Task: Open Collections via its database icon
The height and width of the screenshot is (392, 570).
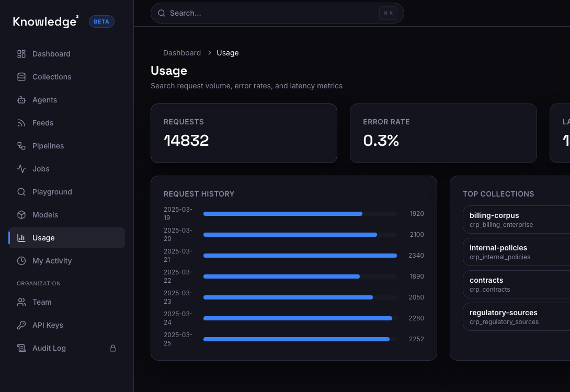Action: click(21, 77)
